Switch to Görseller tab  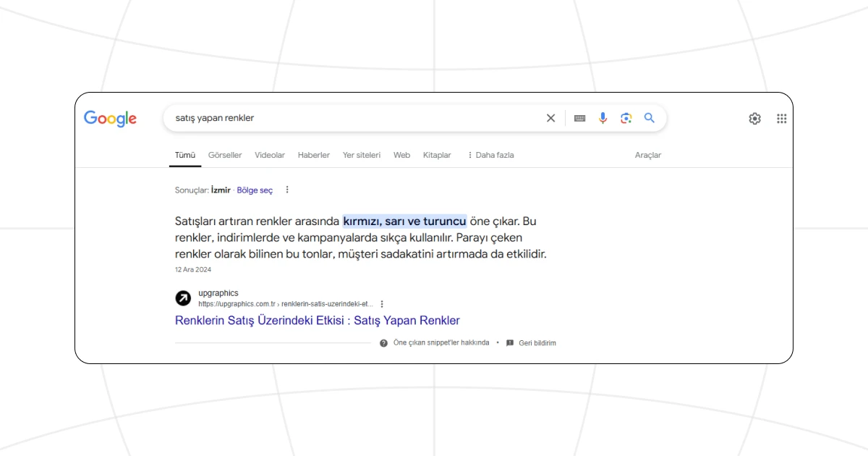pyautogui.click(x=225, y=155)
